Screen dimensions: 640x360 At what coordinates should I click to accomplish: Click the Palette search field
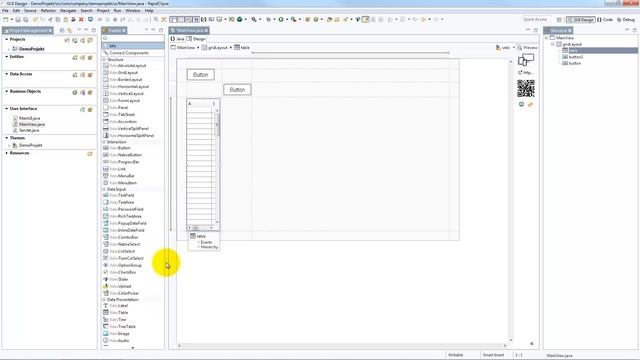133,38
